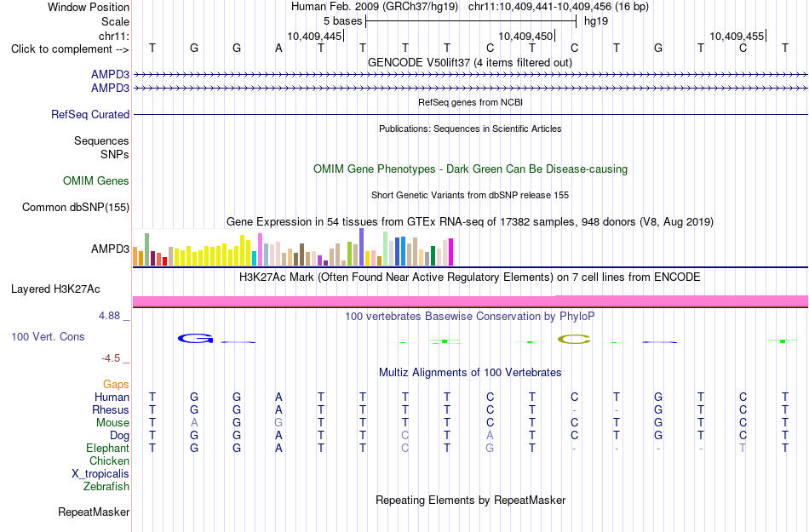Open the OMIM Genes track label

[96, 181]
